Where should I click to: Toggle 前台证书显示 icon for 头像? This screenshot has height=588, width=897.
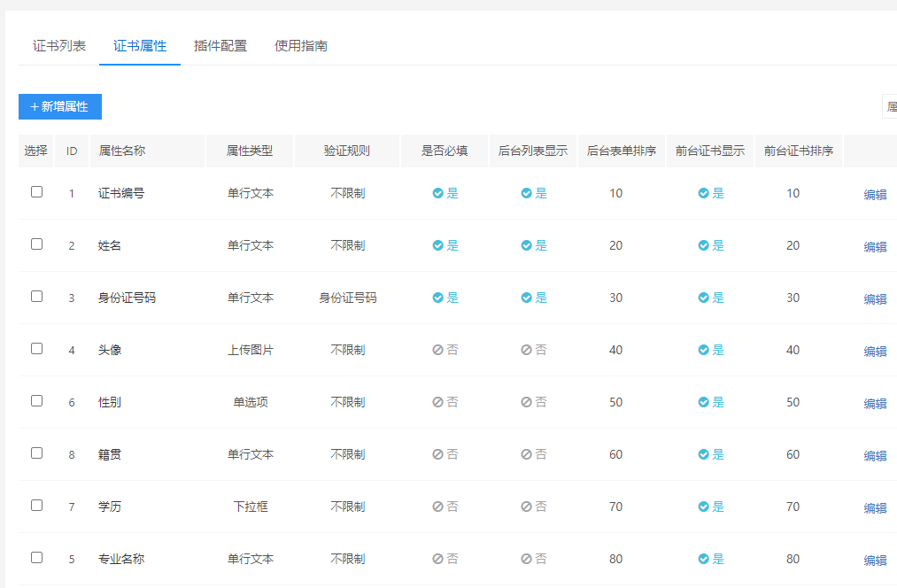[704, 350]
